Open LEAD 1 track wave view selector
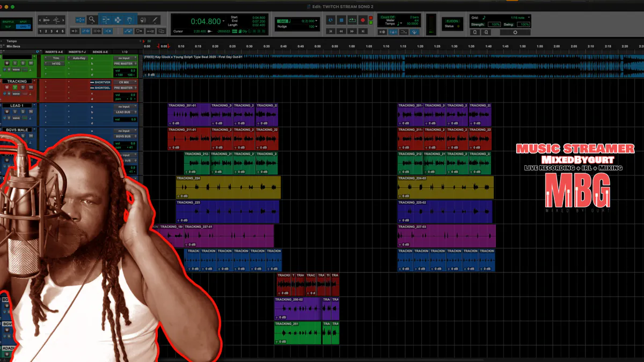Viewport: 644px width, 362px height. (16, 118)
